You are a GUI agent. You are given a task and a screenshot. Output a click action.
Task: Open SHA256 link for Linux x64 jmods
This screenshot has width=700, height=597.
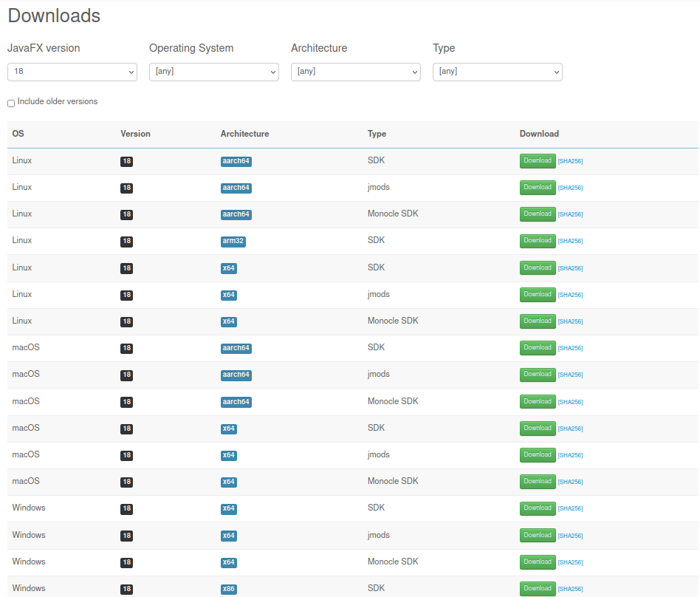(x=571, y=295)
